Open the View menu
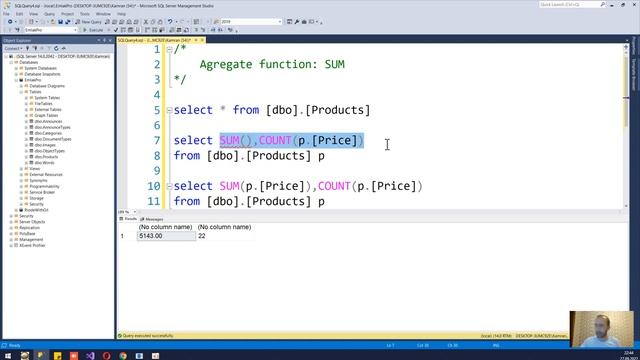 tap(33, 14)
